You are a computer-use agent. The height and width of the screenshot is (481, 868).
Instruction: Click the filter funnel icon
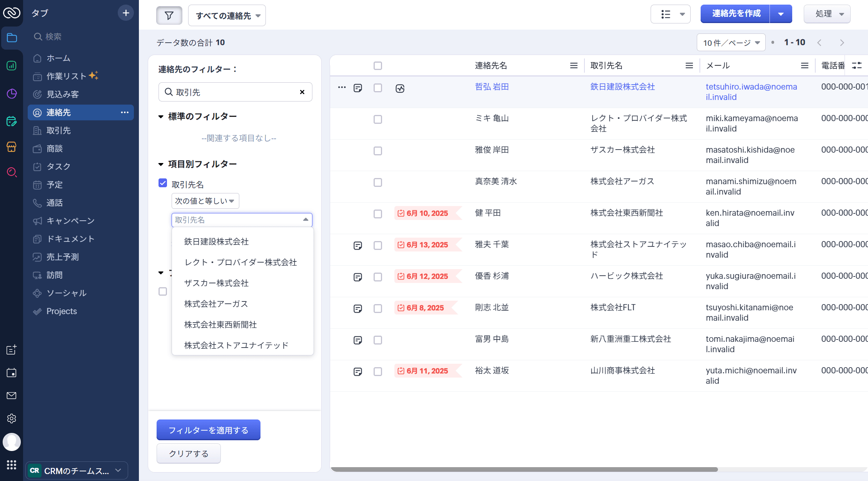click(x=169, y=15)
